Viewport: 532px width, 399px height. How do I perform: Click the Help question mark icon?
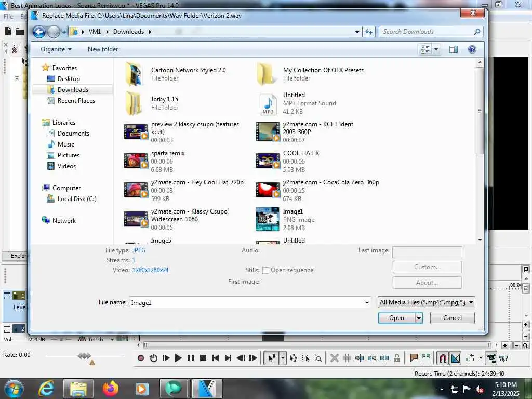[472, 49]
